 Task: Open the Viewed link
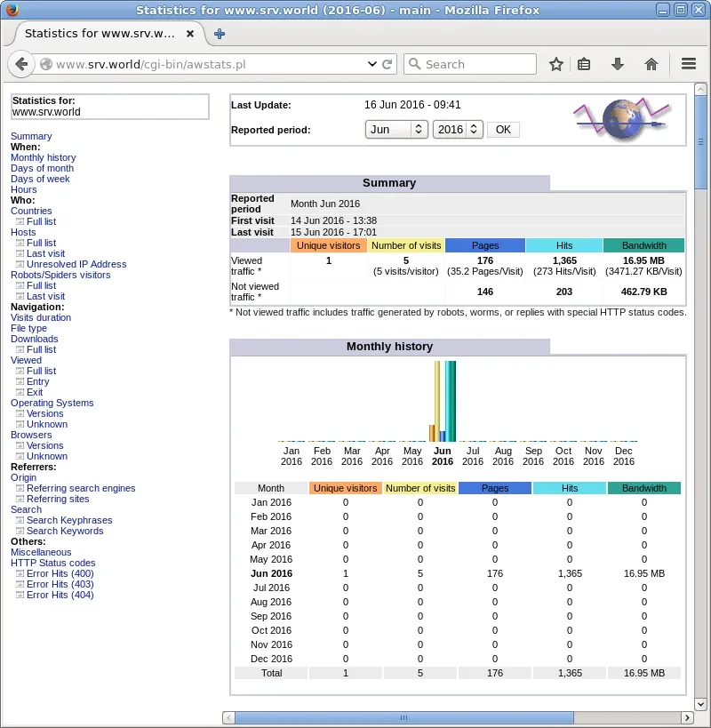pos(26,360)
